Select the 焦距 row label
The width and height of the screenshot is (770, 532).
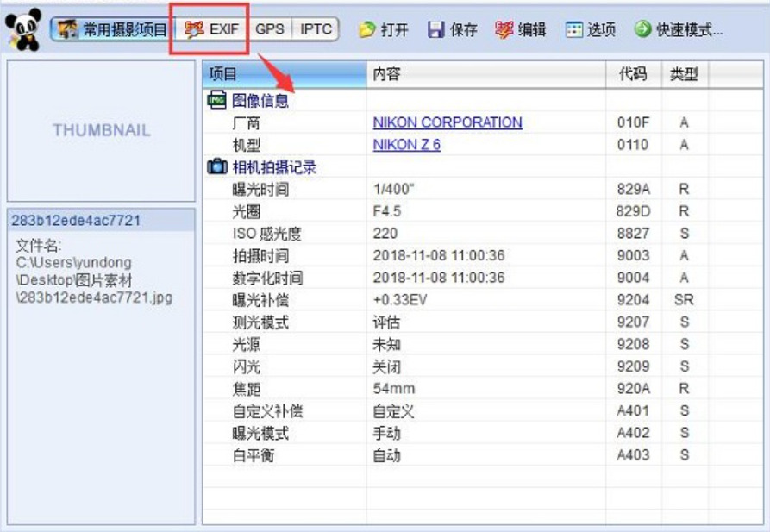point(246,389)
